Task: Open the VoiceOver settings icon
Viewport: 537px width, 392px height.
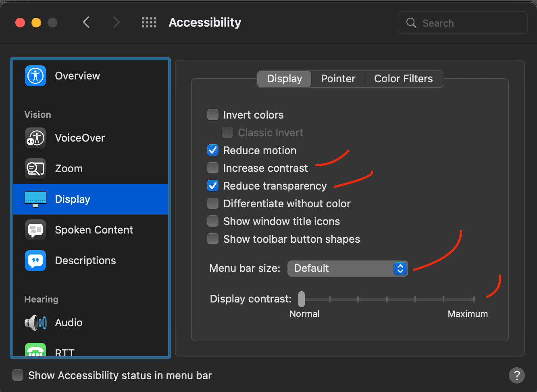Action: coord(35,138)
